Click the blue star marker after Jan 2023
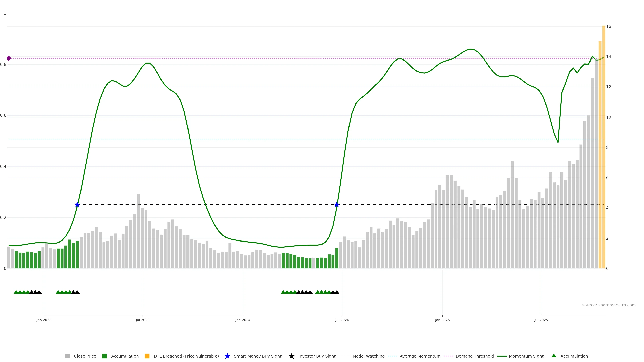Screen dimensions: 644x362 coord(77,205)
